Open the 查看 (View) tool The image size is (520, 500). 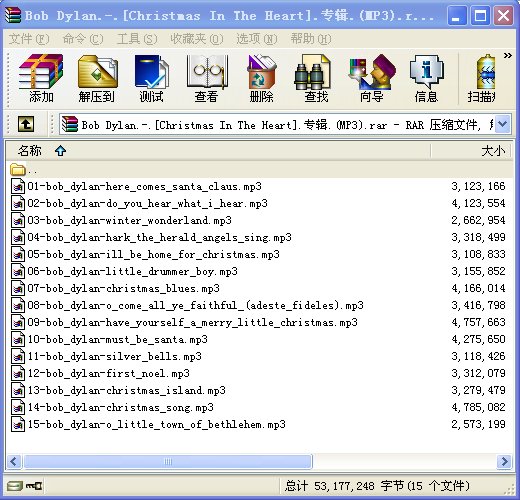[x=207, y=79]
